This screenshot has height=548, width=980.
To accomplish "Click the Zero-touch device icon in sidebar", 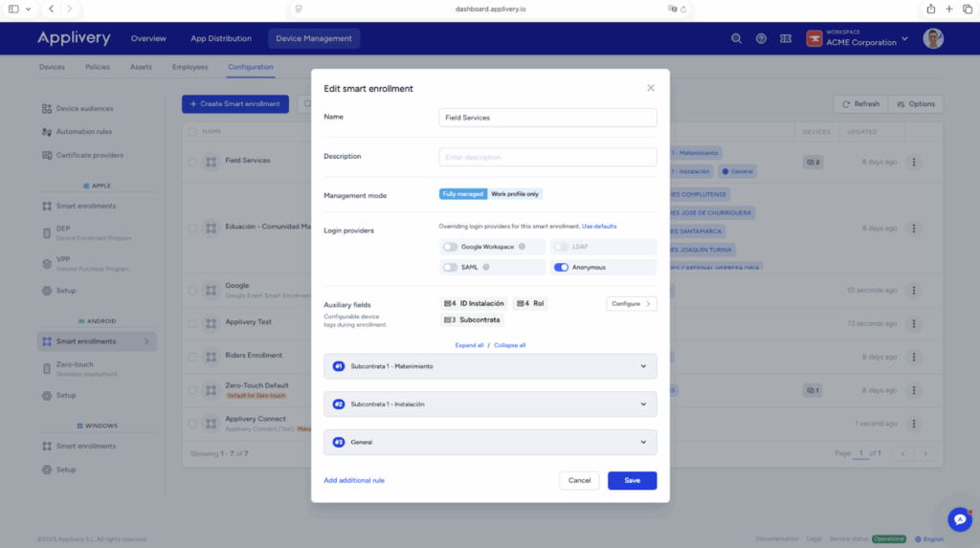I will pyautogui.click(x=47, y=368).
